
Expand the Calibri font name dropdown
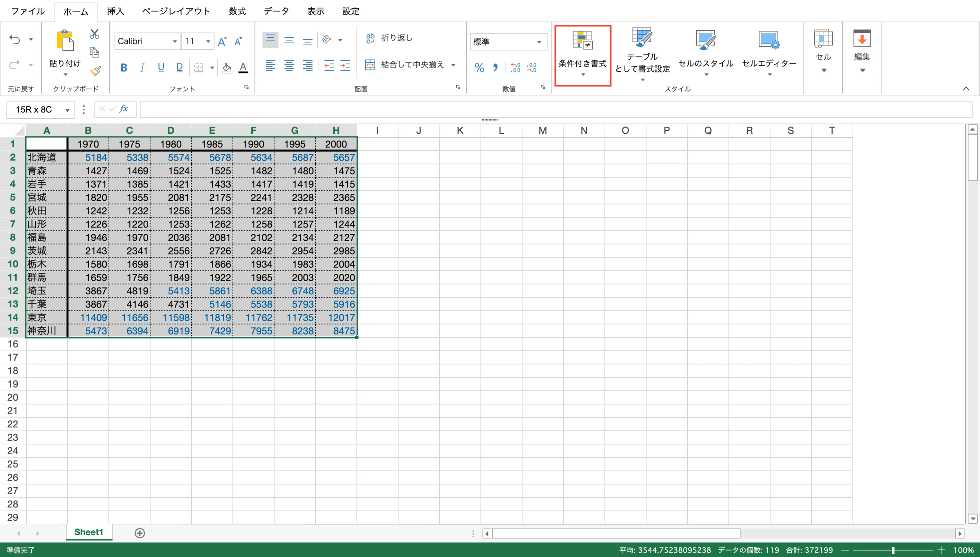[174, 41]
